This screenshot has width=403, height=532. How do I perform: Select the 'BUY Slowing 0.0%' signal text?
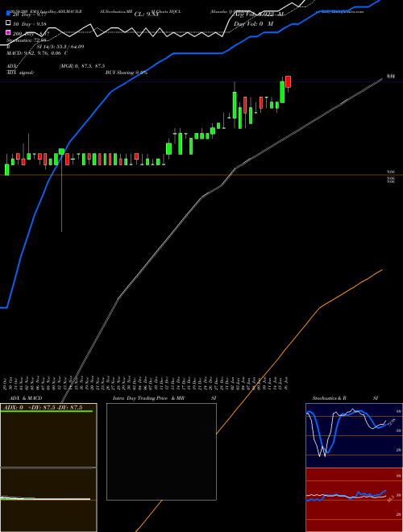(127, 73)
